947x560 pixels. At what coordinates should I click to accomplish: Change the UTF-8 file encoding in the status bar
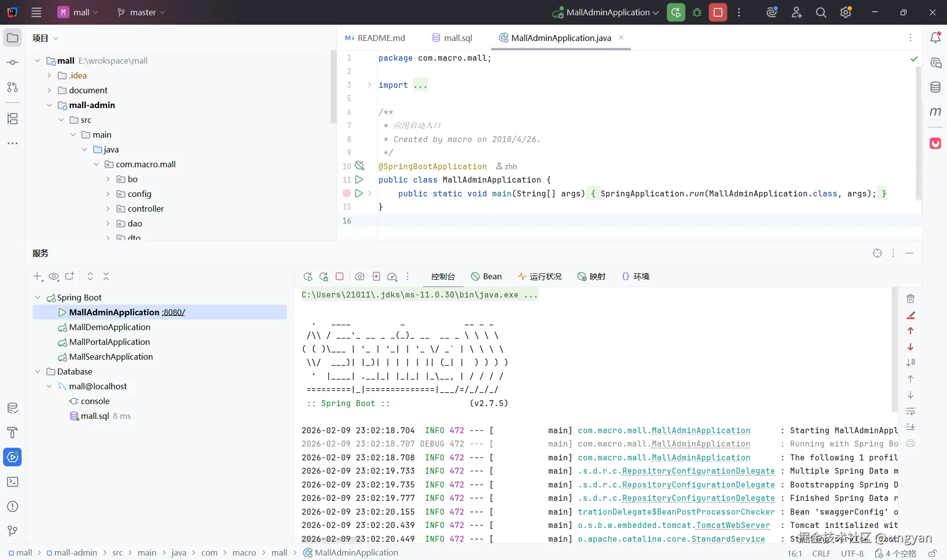[852, 554]
